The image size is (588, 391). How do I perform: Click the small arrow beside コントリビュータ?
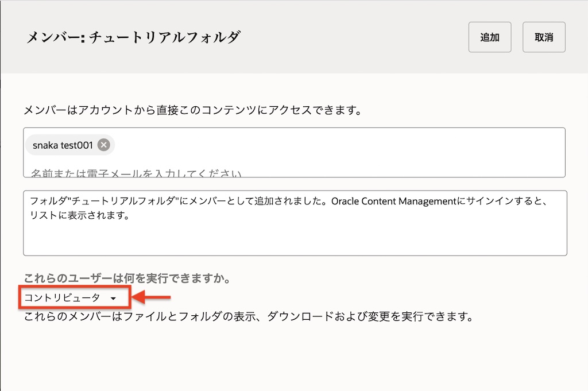click(x=113, y=299)
